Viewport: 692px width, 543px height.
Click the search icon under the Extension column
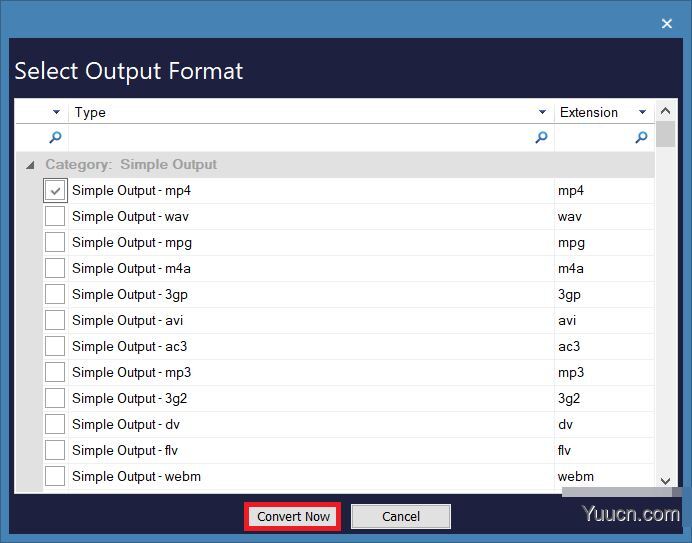[641, 137]
